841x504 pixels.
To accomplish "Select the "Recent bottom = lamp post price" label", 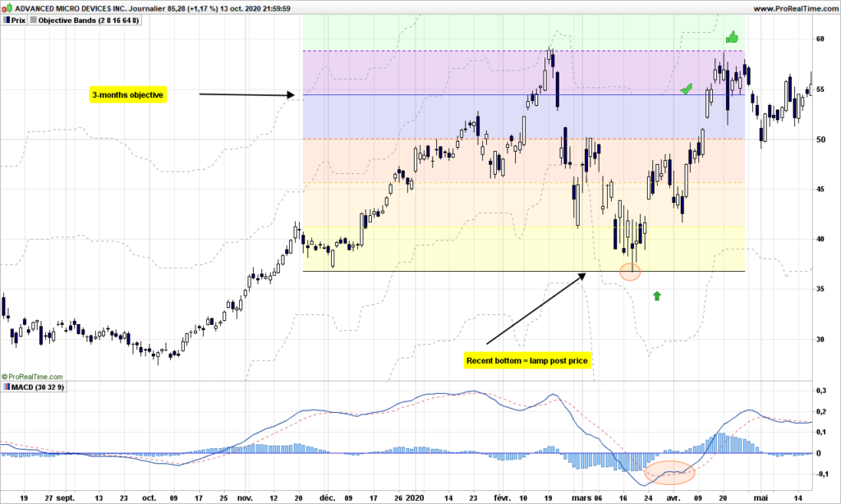I will click(x=527, y=361).
